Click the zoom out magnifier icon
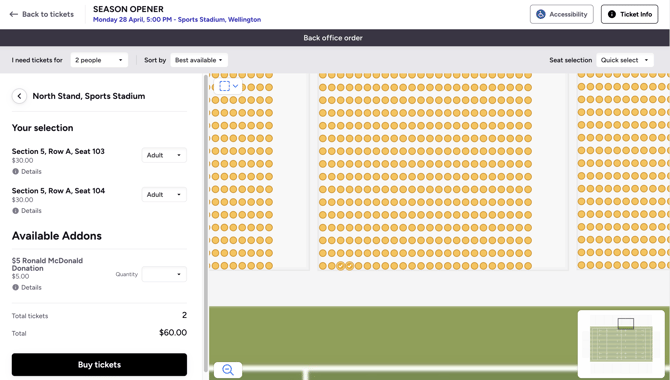 pos(228,370)
